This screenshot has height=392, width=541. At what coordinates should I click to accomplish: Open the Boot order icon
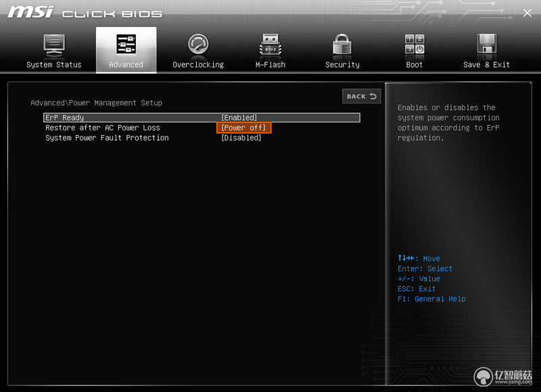[x=415, y=45]
